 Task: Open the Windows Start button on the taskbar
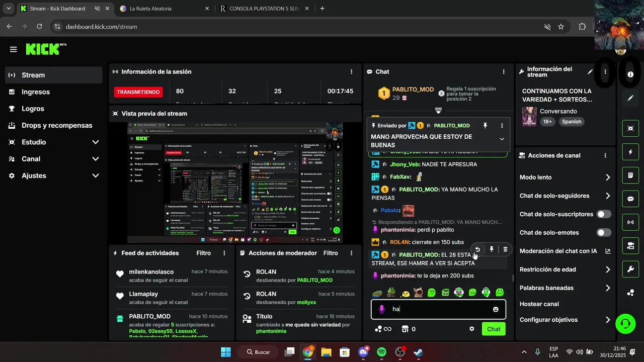226,352
